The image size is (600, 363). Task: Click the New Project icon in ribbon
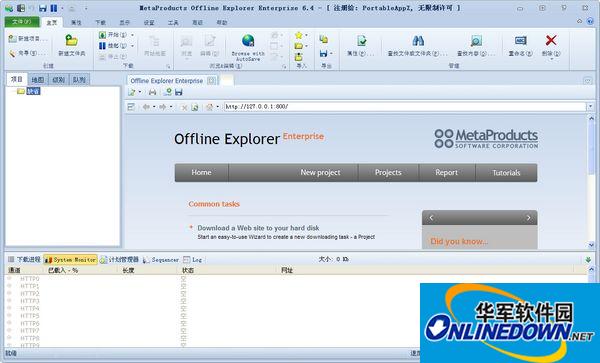pos(13,39)
